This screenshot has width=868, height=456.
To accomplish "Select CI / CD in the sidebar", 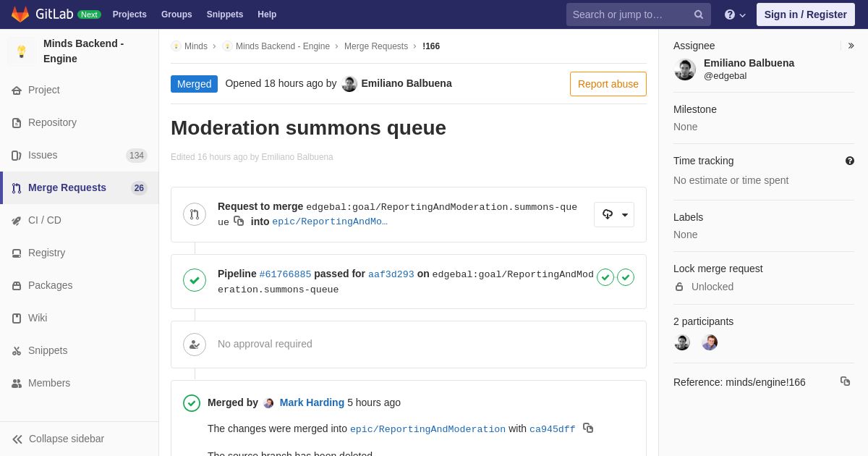I will click(x=80, y=221).
